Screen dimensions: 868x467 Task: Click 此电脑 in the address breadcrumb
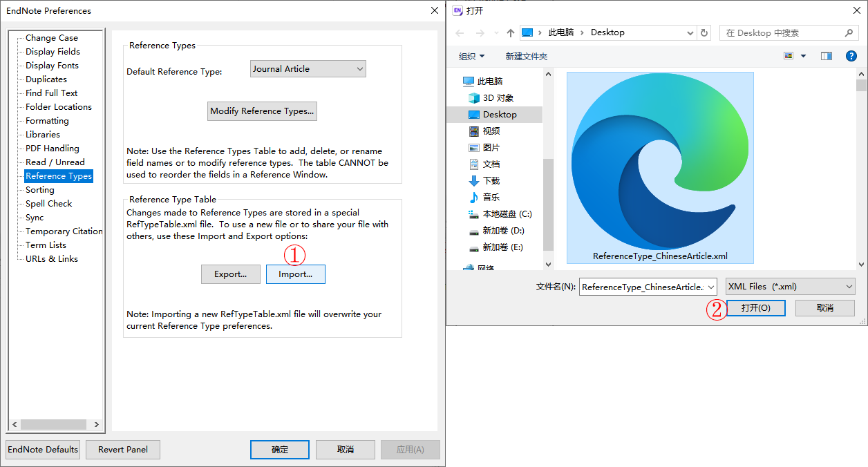tap(560, 33)
